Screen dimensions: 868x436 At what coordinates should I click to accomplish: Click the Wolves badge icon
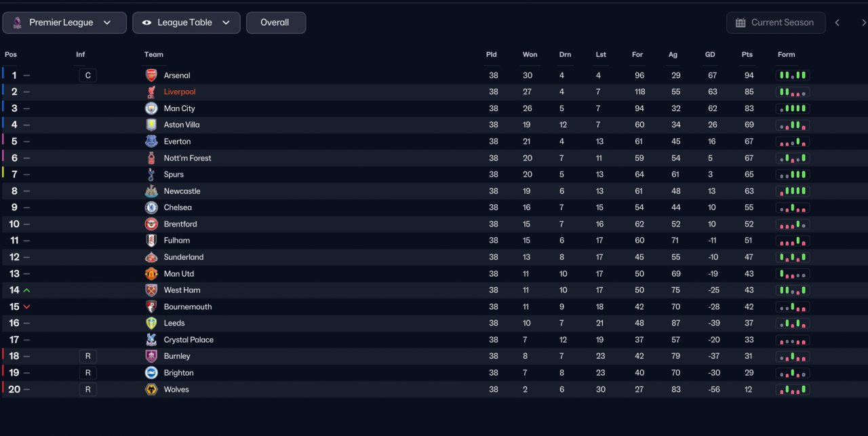[151, 389]
